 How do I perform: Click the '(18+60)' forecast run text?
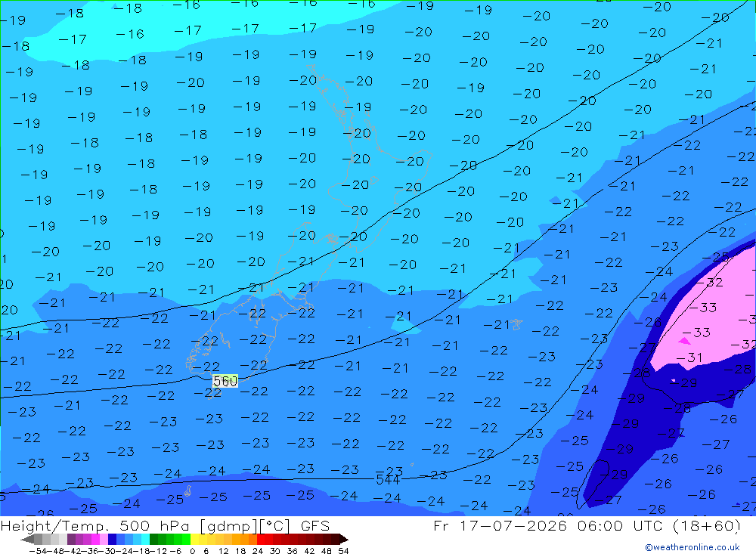(x=706, y=525)
